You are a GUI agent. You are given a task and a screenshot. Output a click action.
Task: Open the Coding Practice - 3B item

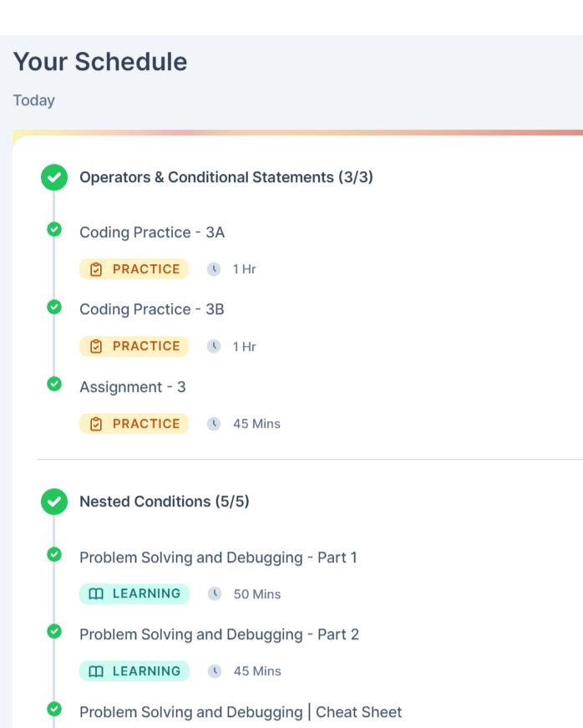pos(152,309)
